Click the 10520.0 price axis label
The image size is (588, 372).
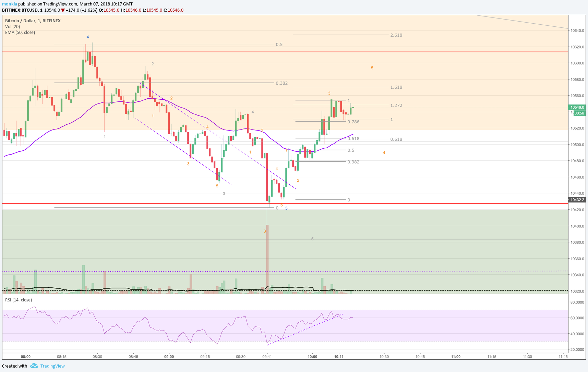[x=577, y=128]
